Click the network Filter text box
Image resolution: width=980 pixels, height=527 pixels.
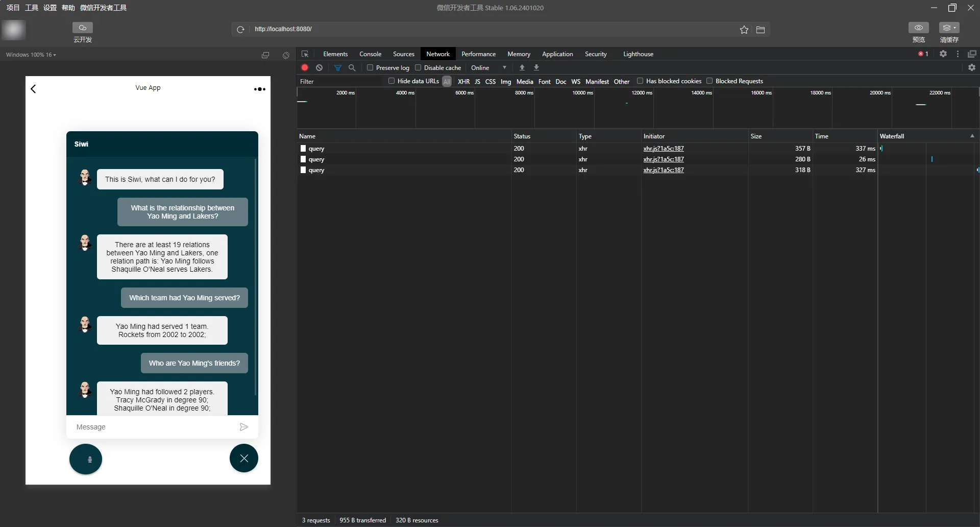(x=339, y=82)
